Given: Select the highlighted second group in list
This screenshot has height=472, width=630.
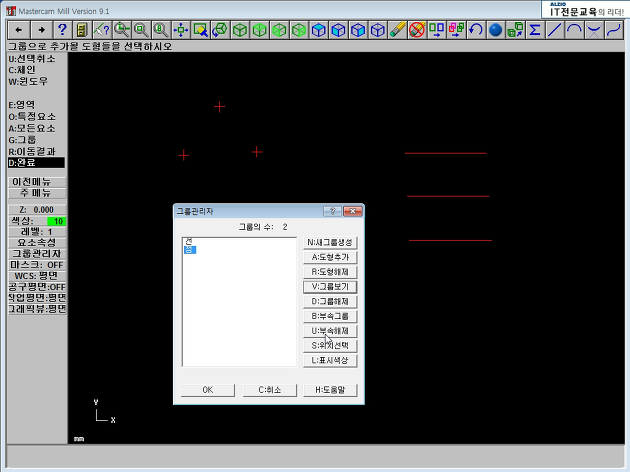Looking at the screenshot, I should [190, 250].
